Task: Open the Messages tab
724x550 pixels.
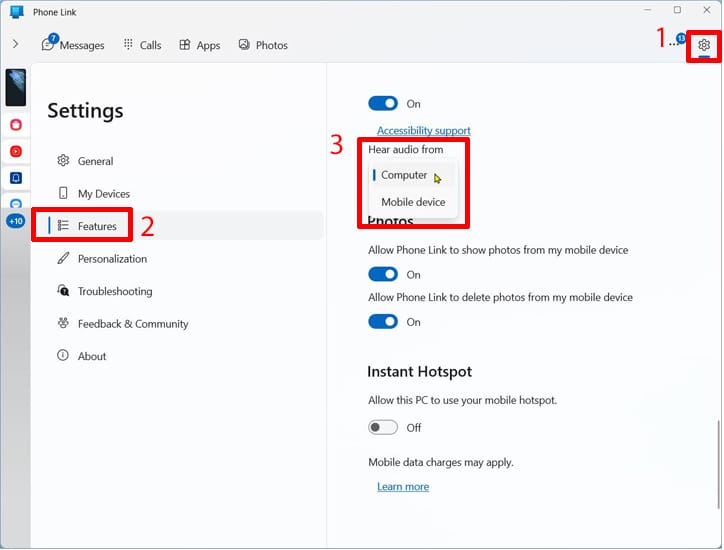Action: [73, 45]
